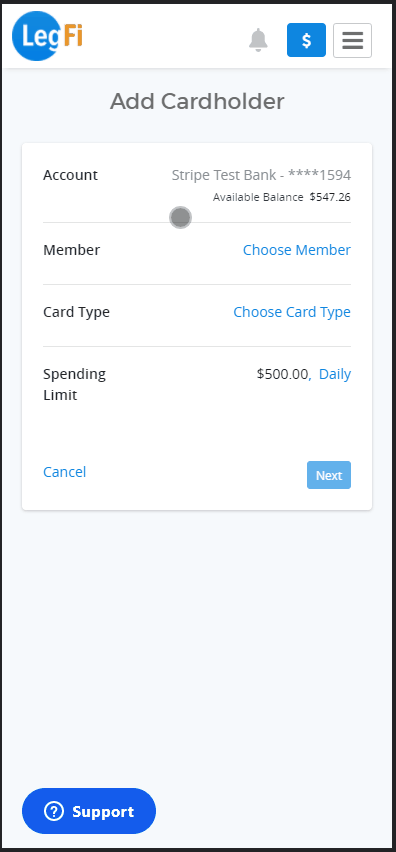The width and height of the screenshot is (396, 852).
Task: Click the question mark icon in Support
Action: [x=54, y=811]
